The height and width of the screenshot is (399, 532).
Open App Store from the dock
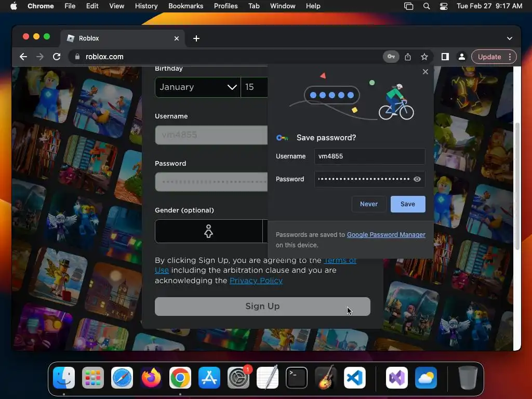tap(209, 378)
